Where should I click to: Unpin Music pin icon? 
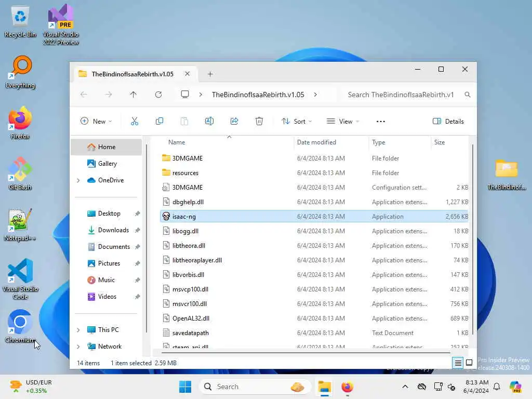click(137, 280)
